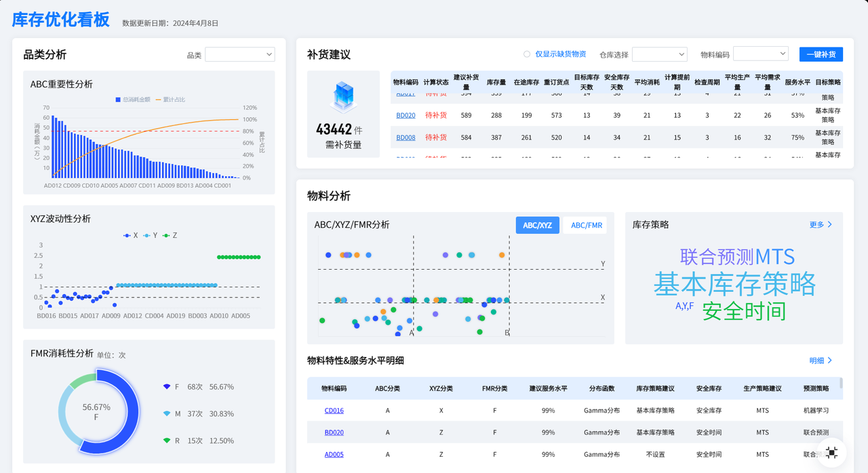
Task: Click the green R donut segment
Action: [x=81, y=382]
